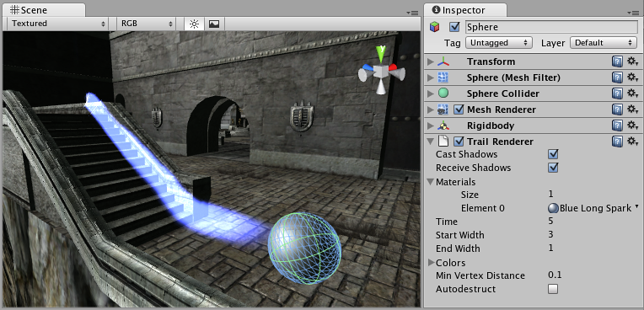Click the green Y axis gizmo cone
Image resolution: width=644 pixels, height=310 pixels.
coord(382,55)
